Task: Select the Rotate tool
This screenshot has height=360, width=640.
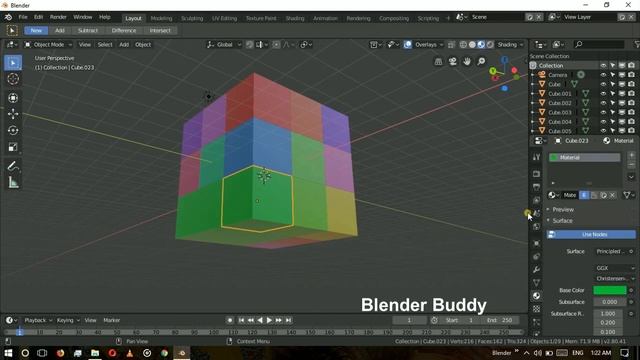Action: pos(13,130)
